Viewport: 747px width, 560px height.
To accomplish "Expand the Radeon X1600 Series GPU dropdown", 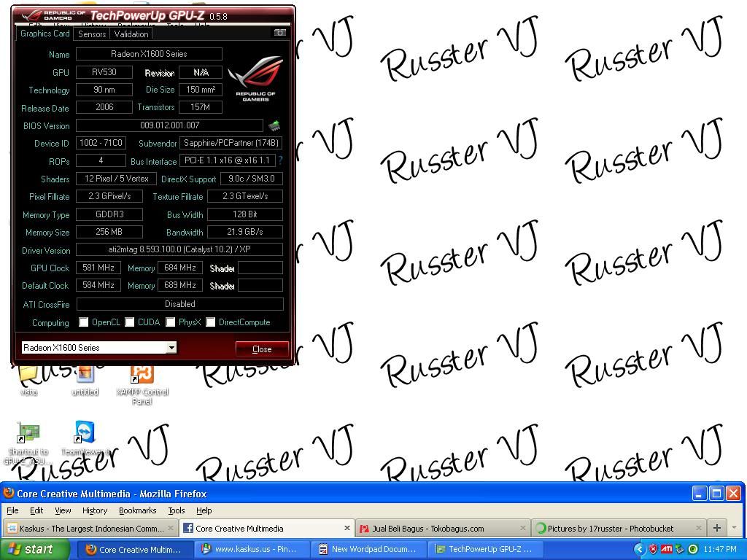I will 171,348.
